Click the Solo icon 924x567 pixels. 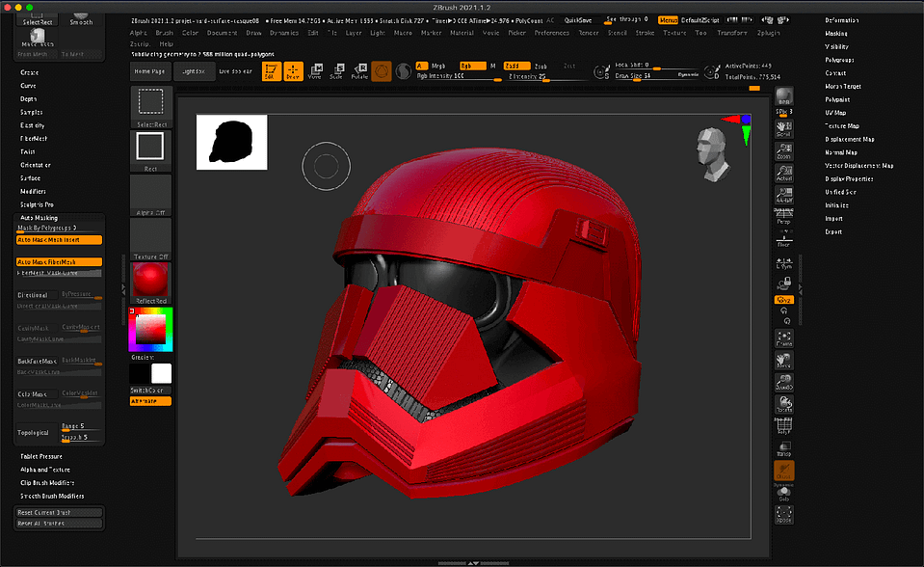coord(783,494)
